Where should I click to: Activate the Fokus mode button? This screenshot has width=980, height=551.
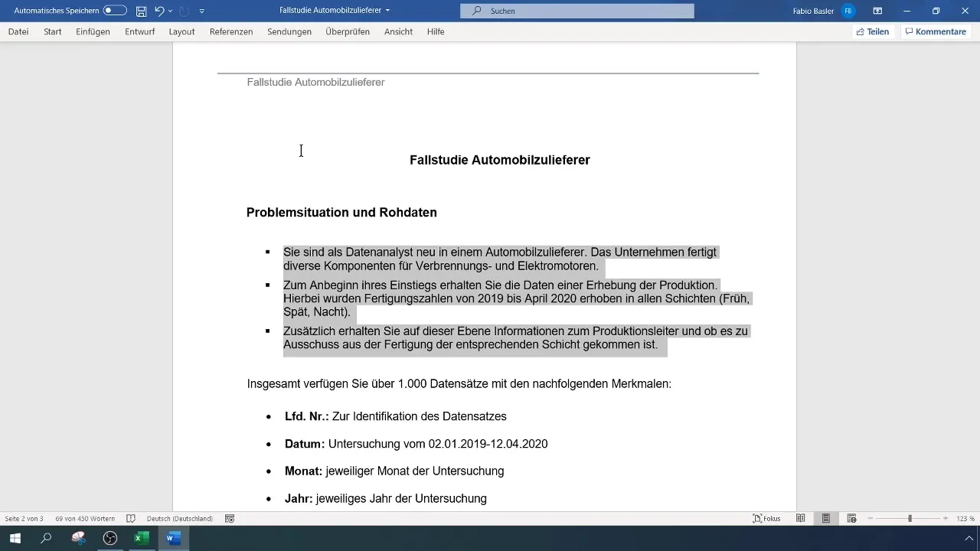[x=766, y=518]
